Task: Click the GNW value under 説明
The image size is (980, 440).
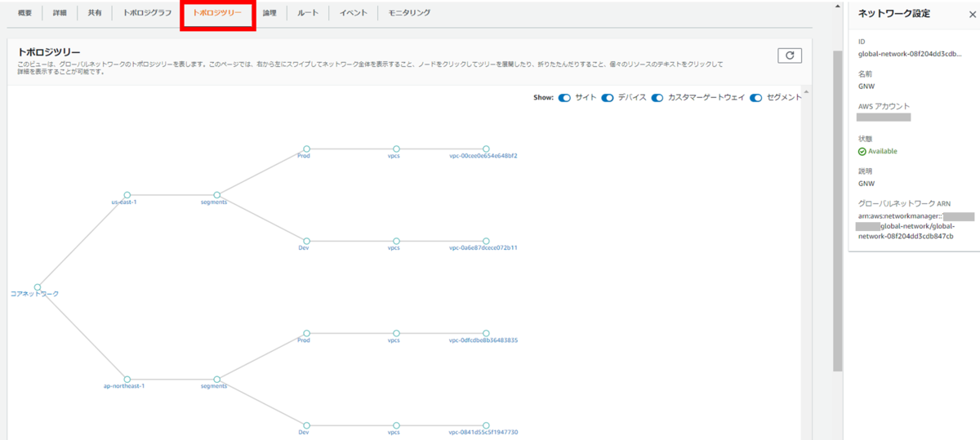Action: click(x=866, y=184)
